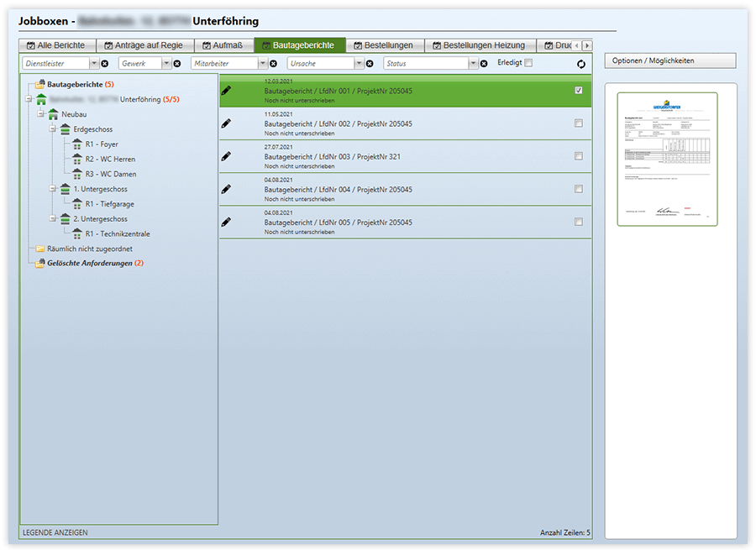
Task: Open report LfdNr 005 via its pencil icon
Action: pos(224,223)
